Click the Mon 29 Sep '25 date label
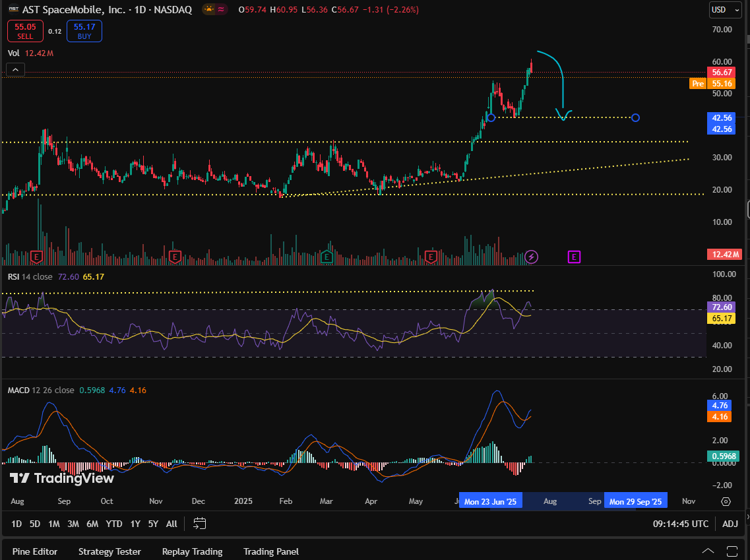Image resolution: width=750 pixels, height=560 pixels. pyautogui.click(x=636, y=501)
